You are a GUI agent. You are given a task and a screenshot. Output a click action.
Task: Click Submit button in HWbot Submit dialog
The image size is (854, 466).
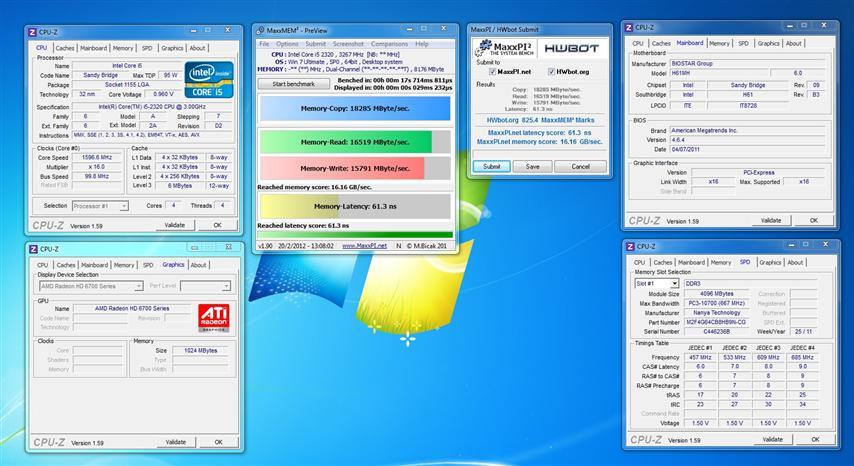click(x=491, y=167)
